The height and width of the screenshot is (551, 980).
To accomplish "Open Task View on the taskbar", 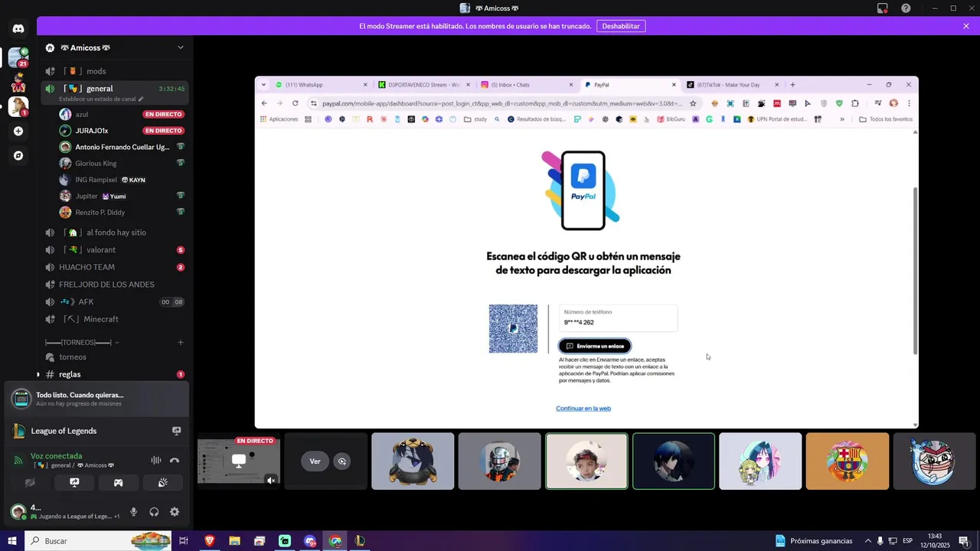I will (x=184, y=541).
